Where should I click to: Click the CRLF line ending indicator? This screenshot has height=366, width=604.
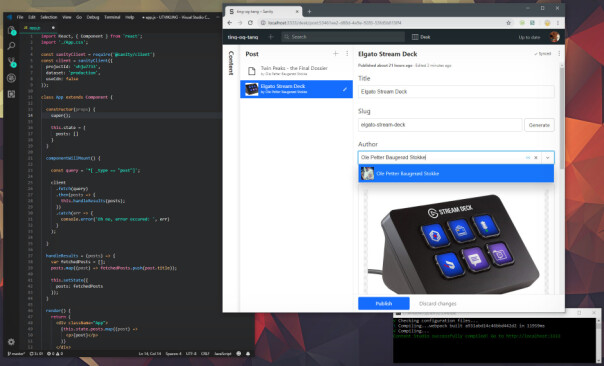[205, 353]
